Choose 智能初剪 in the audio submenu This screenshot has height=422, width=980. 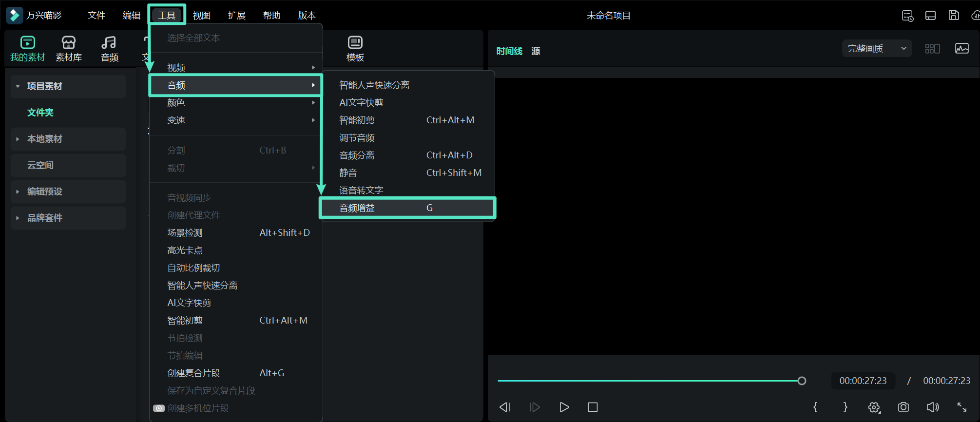pyautogui.click(x=407, y=120)
